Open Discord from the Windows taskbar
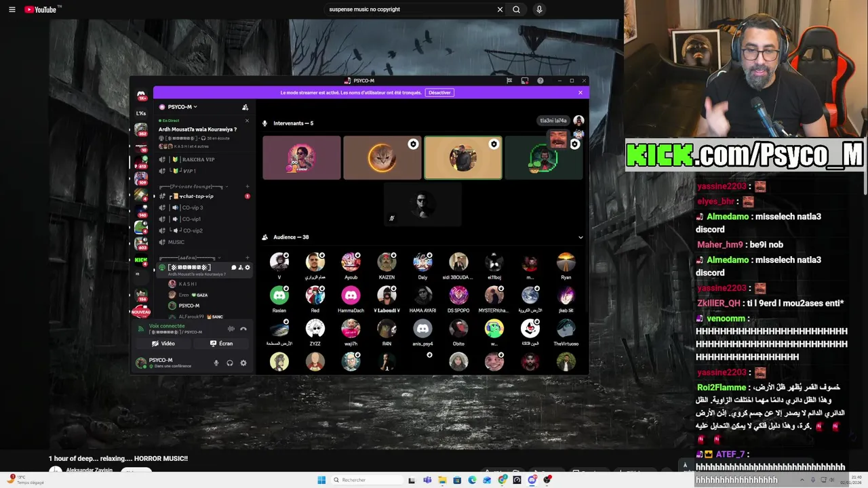Image resolution: width=868 pixels, height=488 pixels. tap(532, 480)
